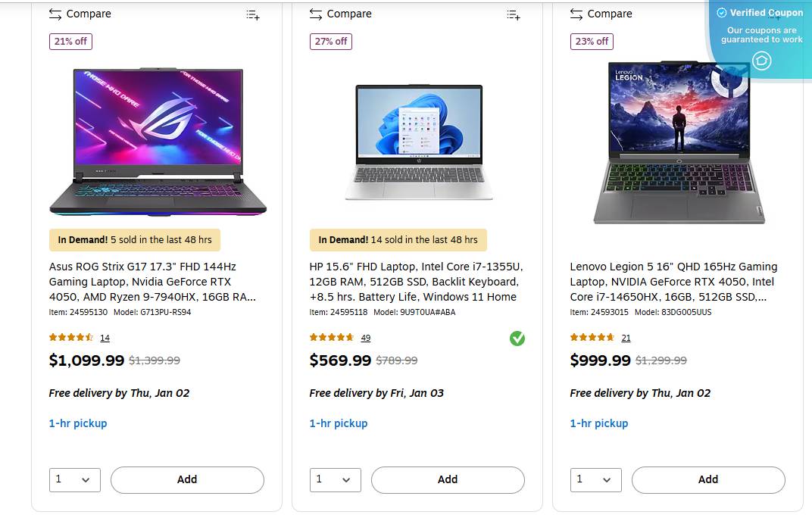Click the Compare arrows icon on the Asus ROG card
Screen dimensions: 812x518
coord(55,14)
